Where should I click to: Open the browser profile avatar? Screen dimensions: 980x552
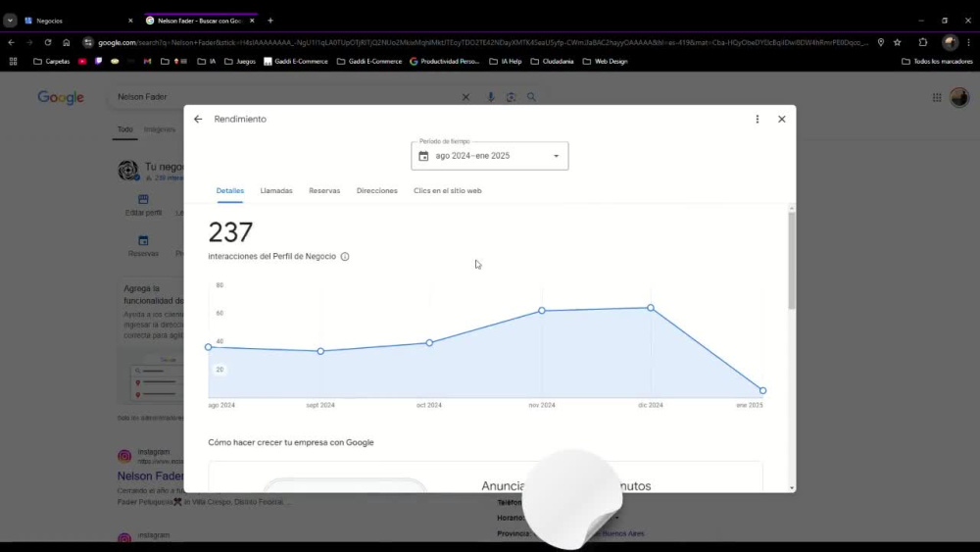pos(950,42)
